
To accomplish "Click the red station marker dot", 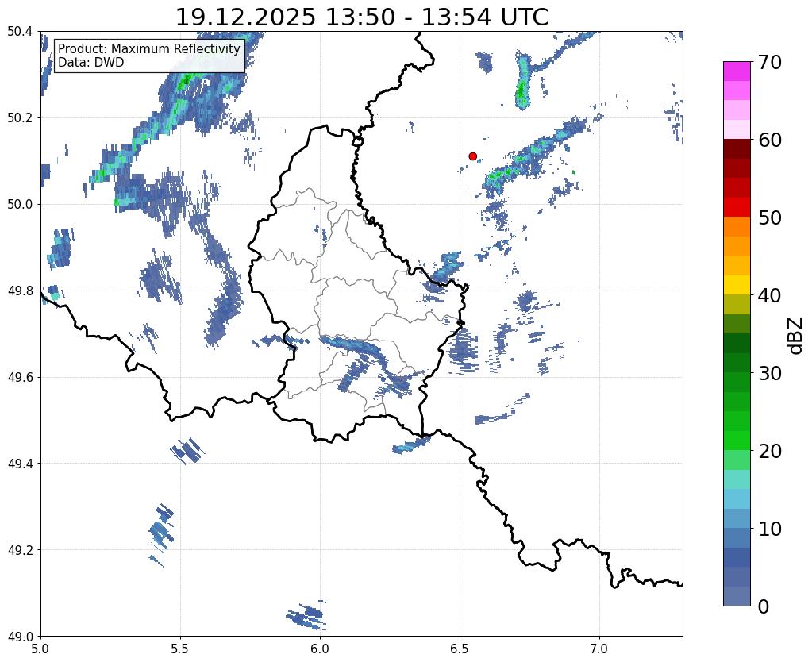I will click(473, 156).
